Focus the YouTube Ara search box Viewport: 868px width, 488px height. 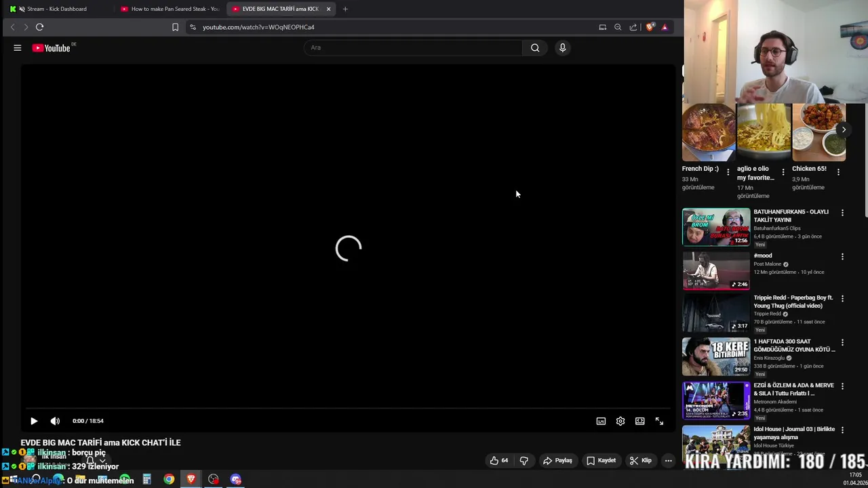414,47
